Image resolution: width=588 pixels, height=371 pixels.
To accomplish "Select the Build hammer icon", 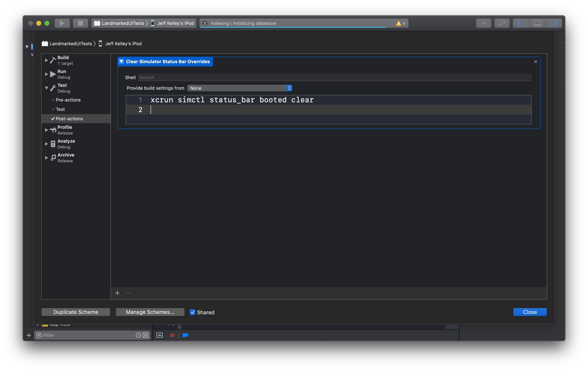I will (x=53, y=60).
